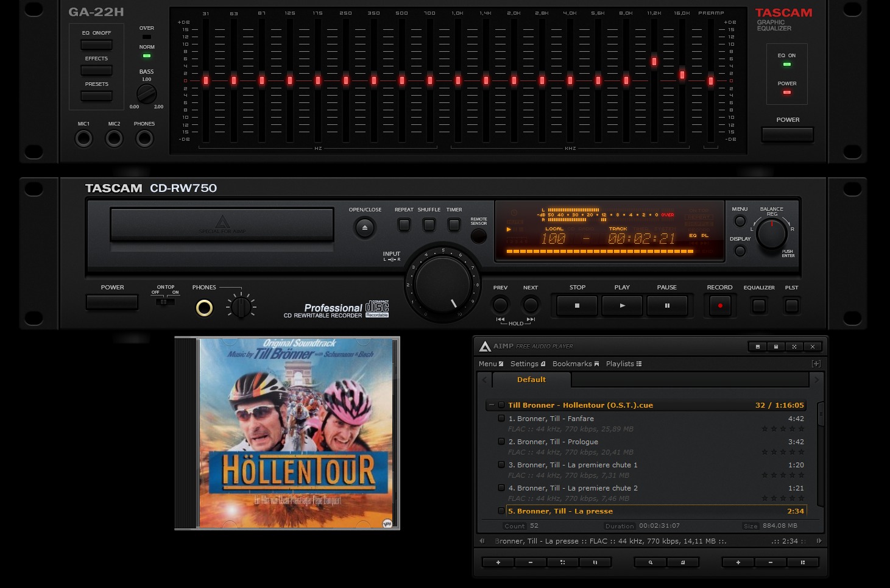Click the 00:02:21 time readout on display

pos(641,239)
